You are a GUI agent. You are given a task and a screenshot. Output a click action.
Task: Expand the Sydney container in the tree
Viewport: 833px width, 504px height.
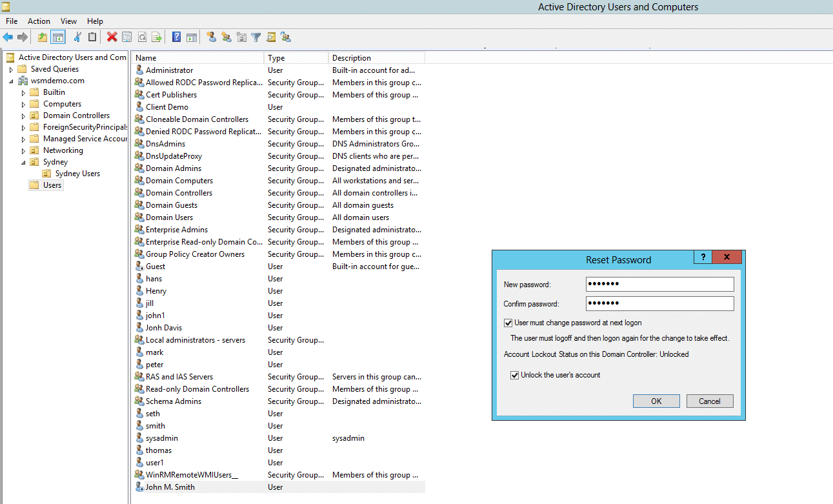pyautogui.click(x=22, y=161)
